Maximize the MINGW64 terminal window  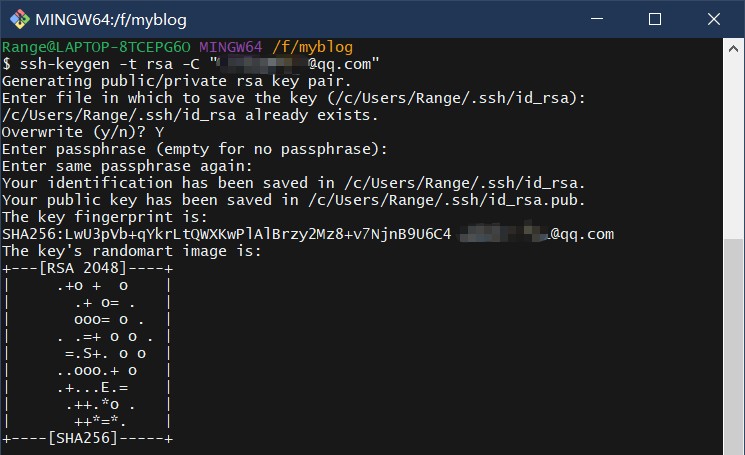(655, 19)
